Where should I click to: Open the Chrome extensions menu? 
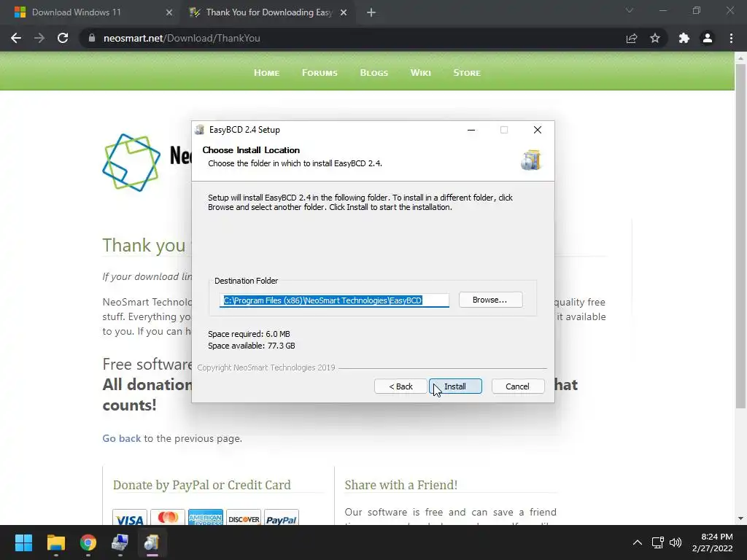[684, 38]
